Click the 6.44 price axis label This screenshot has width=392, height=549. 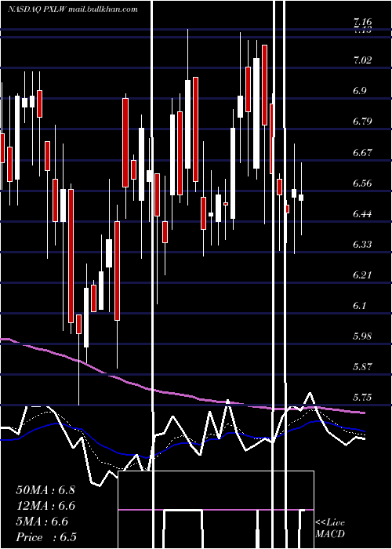pyautogui.click(x=362, y=213)
